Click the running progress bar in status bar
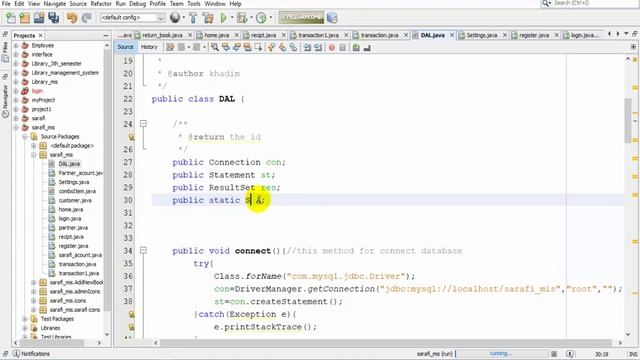This screenshot has height=360, width=640. pyautogui.click(x=502, y=353)
